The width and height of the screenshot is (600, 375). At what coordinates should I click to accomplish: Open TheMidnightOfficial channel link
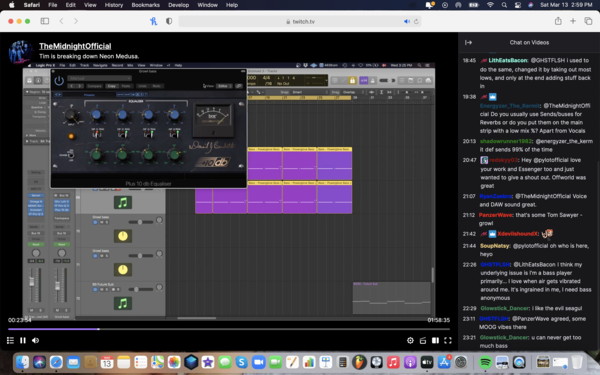(x=75, y=46)
